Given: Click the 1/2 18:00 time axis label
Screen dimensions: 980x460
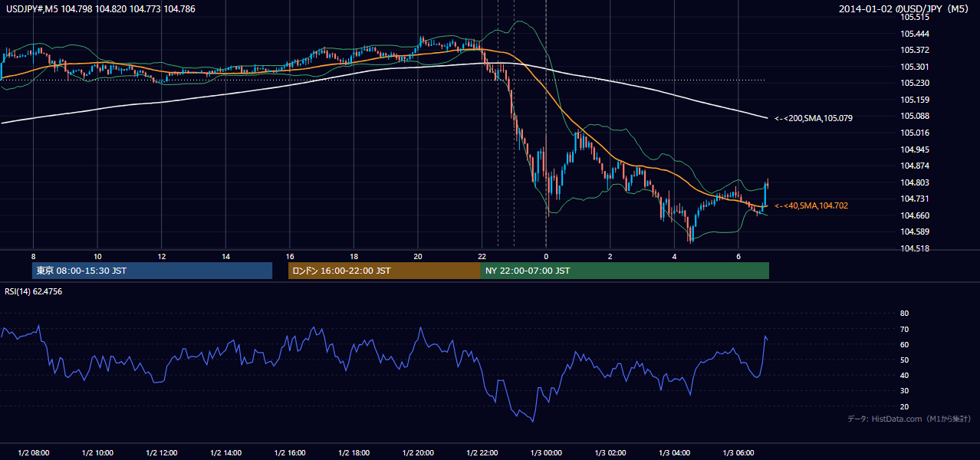Looking at the screenshot, I should pos(354,453).
